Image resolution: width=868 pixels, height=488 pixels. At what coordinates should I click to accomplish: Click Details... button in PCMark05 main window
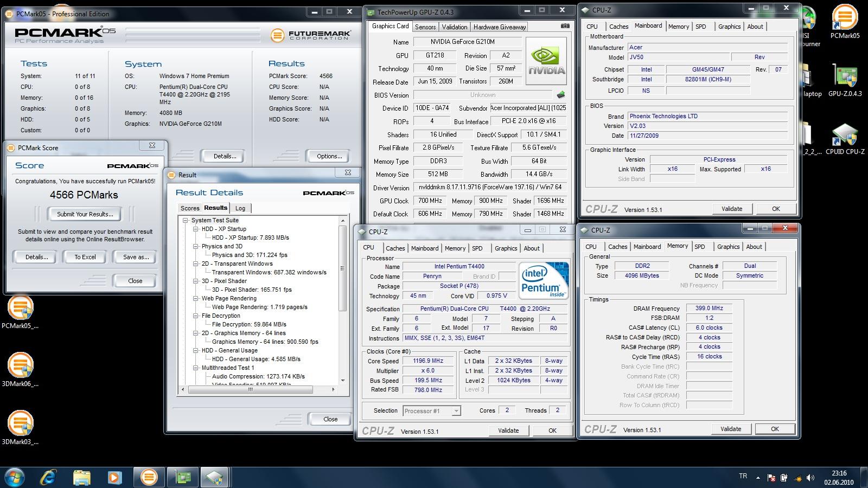tap(225, 156)
